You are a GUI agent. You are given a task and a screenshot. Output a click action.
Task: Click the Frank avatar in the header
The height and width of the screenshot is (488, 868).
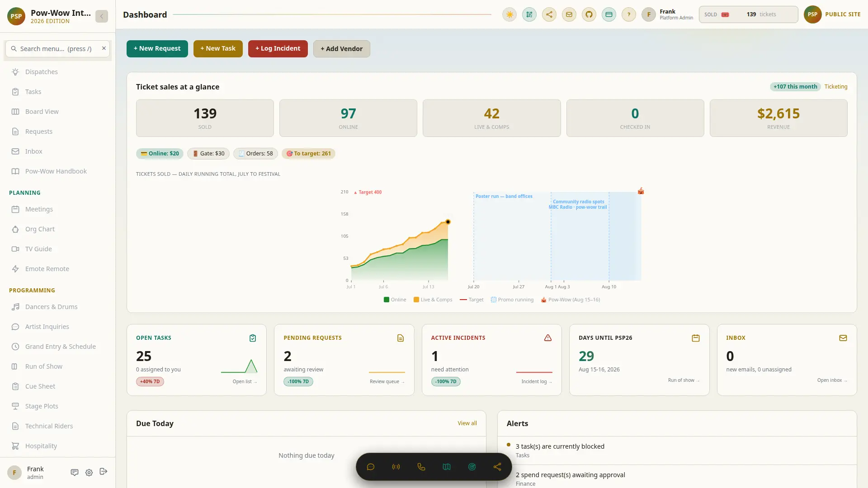pos(649,14)
